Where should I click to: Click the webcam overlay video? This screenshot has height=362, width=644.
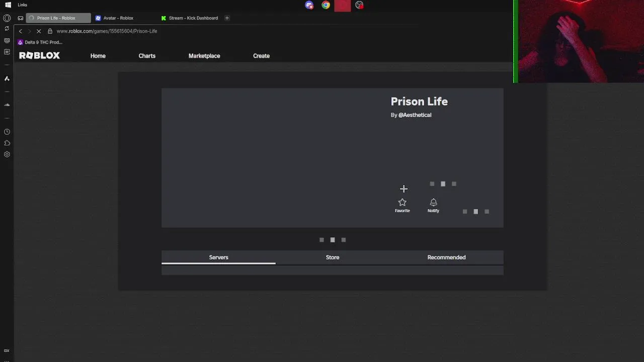pos(580,41)
